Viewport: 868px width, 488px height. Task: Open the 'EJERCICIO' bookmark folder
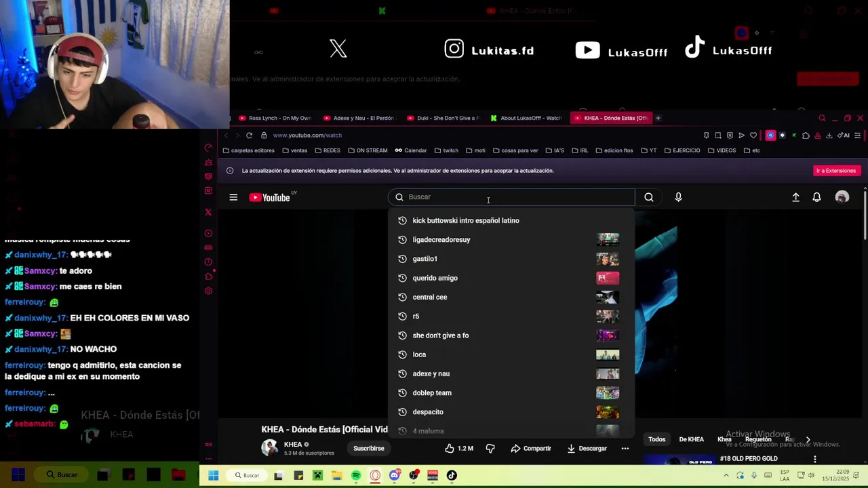click(682, 150)
